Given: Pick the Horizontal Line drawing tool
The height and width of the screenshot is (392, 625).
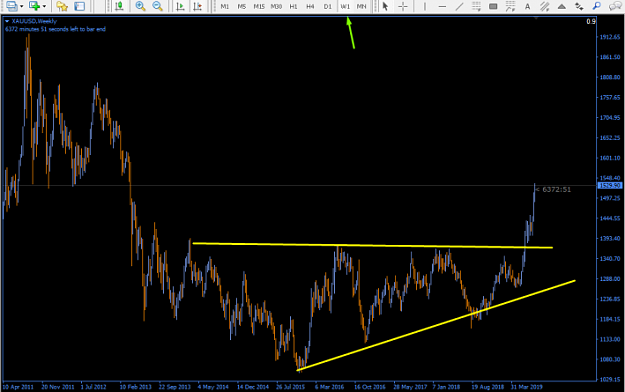Looking at the screenshot, I should point(442,6).
